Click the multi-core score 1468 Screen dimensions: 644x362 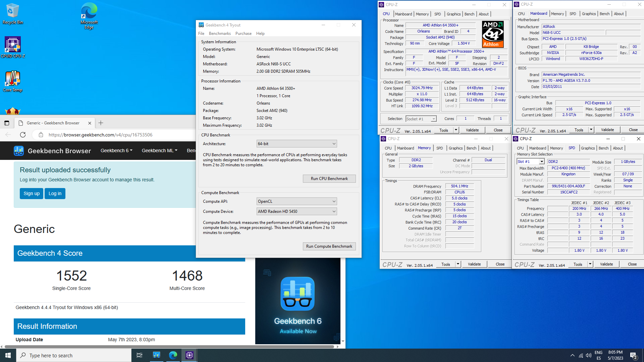(x=187, y=276)
